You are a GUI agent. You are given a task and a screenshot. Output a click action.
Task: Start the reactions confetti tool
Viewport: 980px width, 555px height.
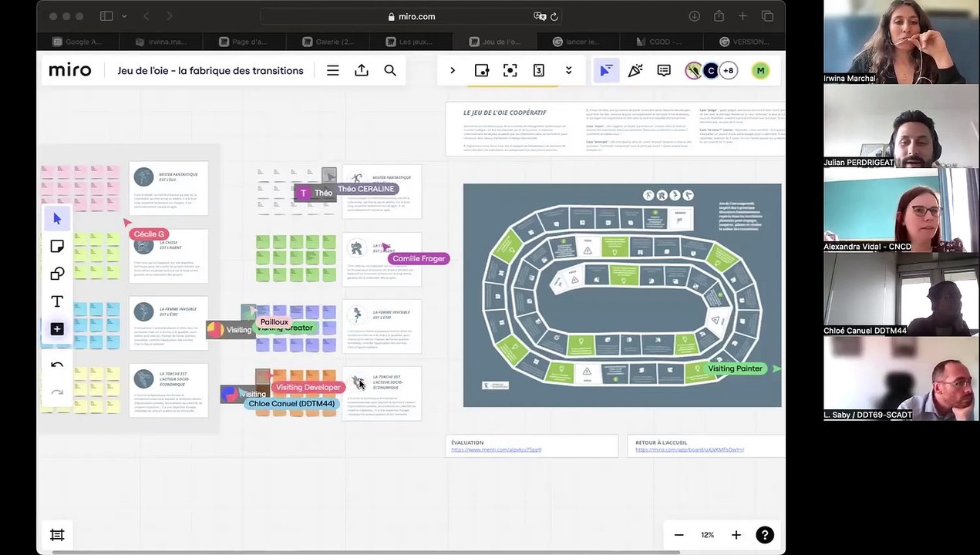coord(635,71)
